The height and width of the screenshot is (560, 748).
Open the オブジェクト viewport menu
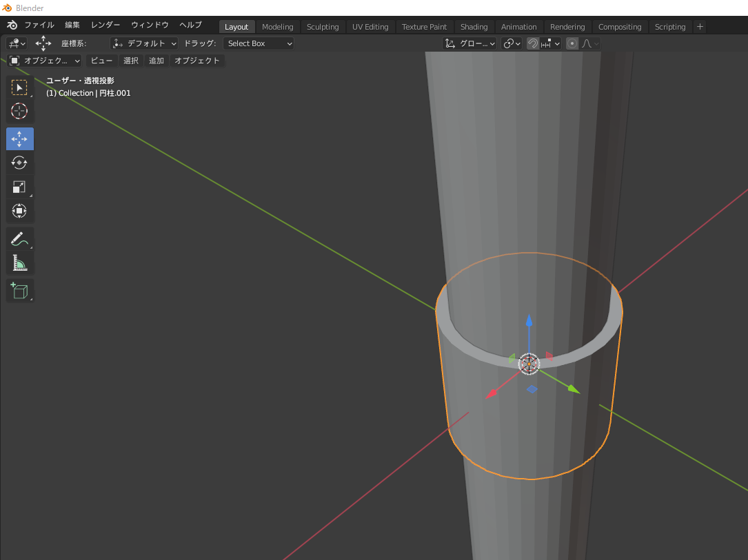click(197, 61)
